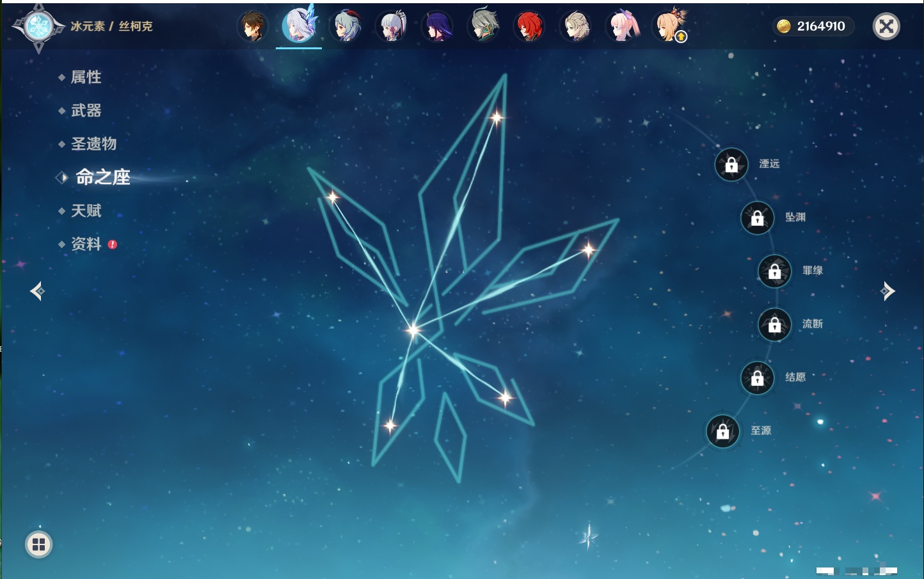Screen dimensions: 924x579
Task: Click the Mora coin icon
Action: pyautogui.click(x=784, y=26)
